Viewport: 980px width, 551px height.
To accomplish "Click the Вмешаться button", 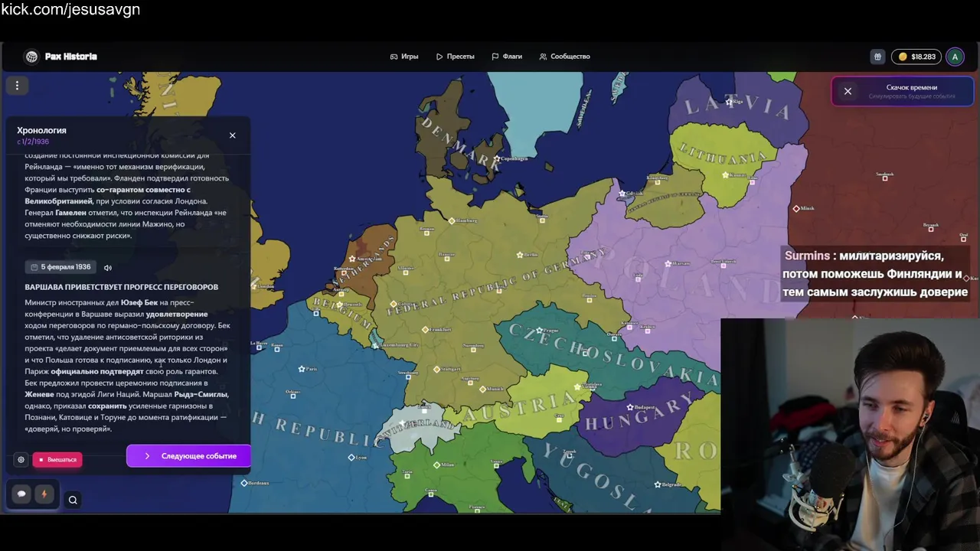I will [x=57, y=460].
